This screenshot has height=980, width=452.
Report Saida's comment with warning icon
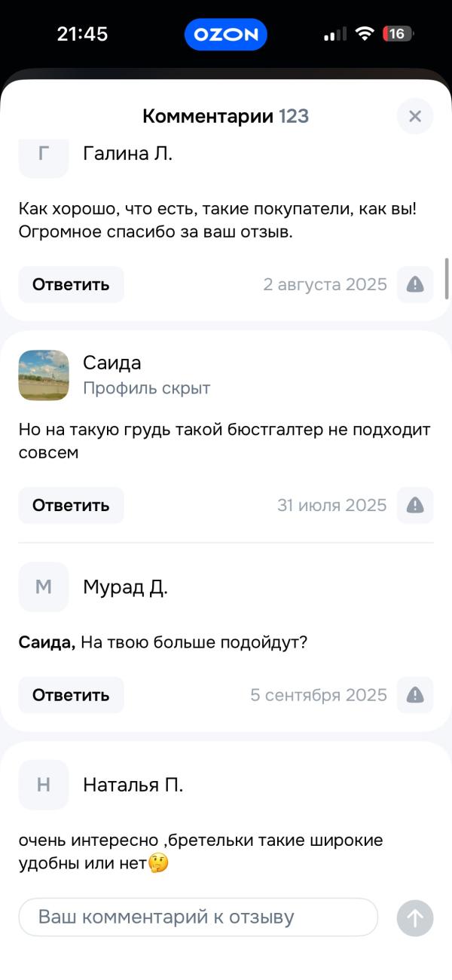[415, 505]
